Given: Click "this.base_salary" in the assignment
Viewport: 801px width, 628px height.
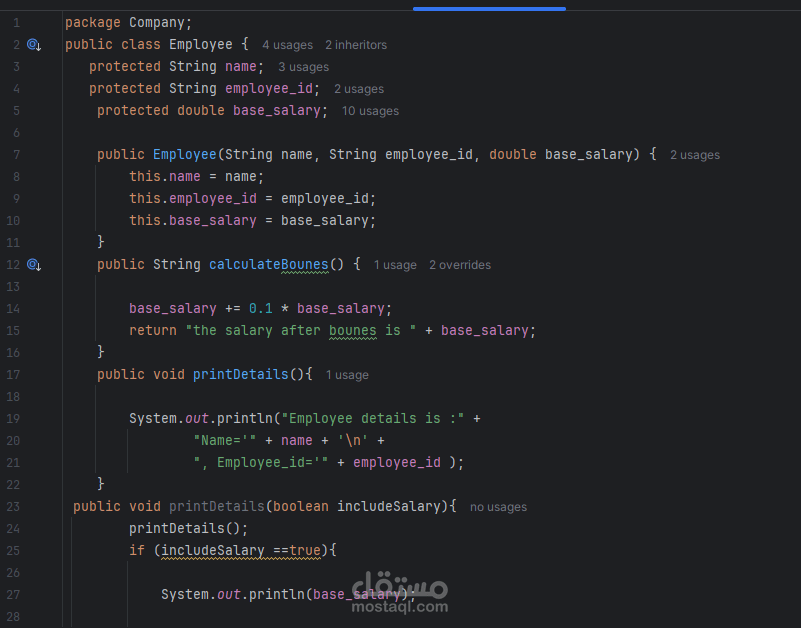Looking at the screenshot, I should (193, 220).
